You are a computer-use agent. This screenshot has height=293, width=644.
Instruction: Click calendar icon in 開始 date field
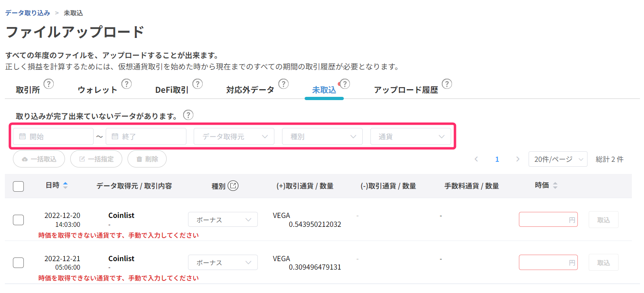tap(23, 136)
